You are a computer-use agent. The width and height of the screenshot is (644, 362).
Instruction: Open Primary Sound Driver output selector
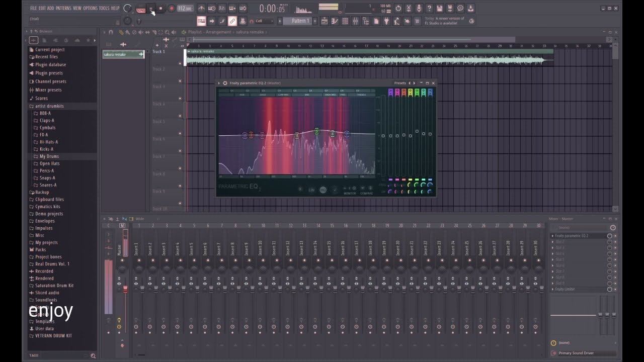(x=587, y=353)
